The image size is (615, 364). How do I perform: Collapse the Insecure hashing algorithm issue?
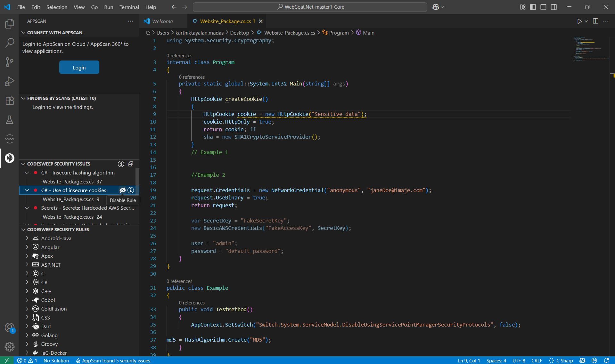pos(27,173)
